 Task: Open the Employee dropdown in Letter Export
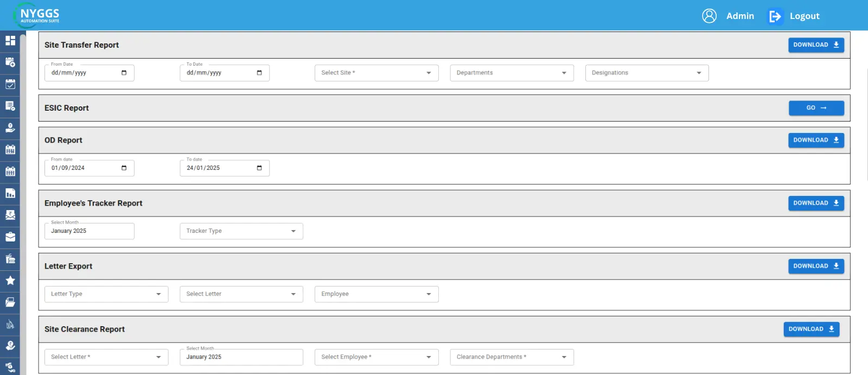pos(376,294)
